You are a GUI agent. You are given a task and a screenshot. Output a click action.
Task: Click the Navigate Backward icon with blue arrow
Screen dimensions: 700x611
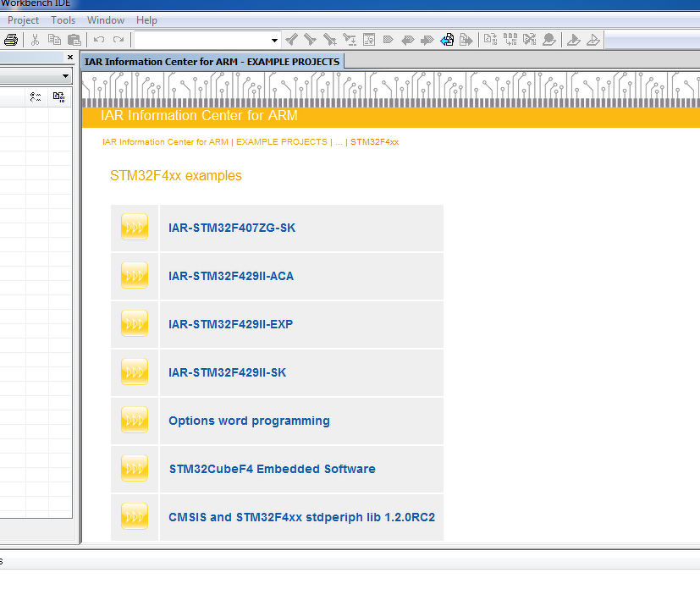[447, 40]
